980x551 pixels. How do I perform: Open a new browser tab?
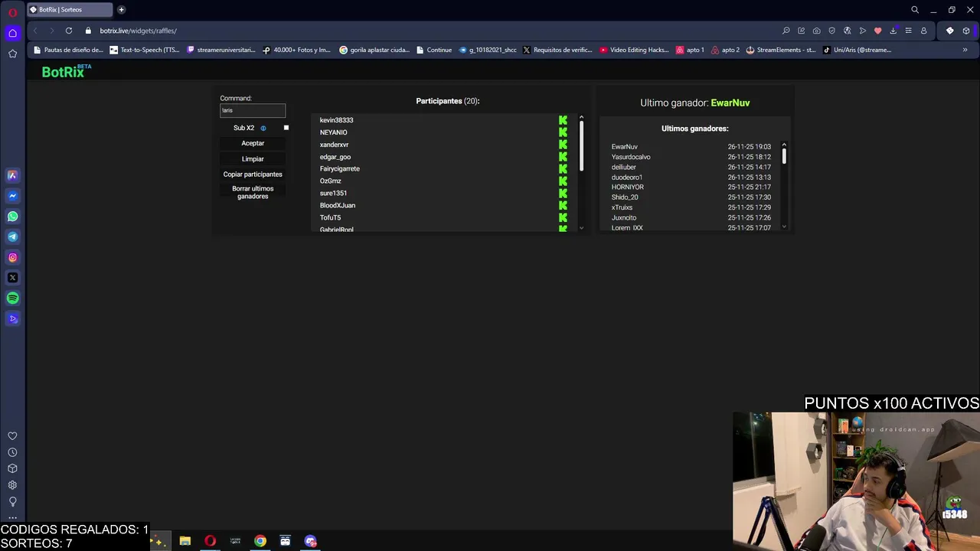tap(121, 10)
